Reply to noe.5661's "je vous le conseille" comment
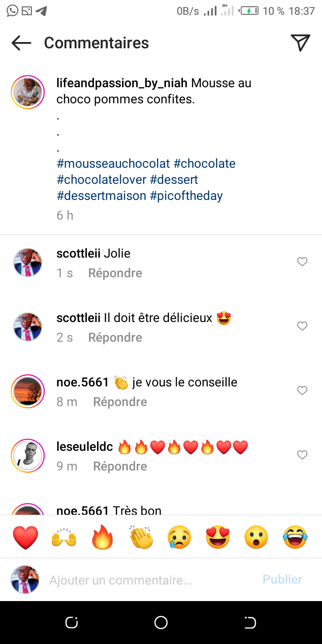 (120, 402)
